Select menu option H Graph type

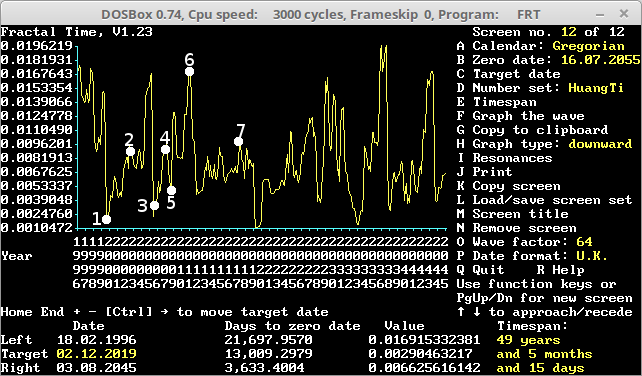(544, 144)
